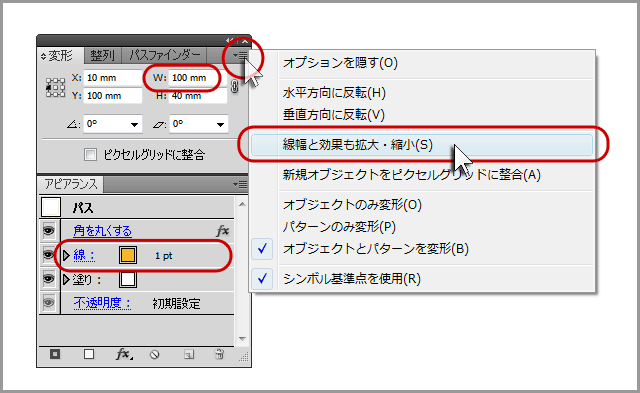Screen dimensions: 640x393
Task: Duplicate selected item icon in Appearance panel
Action: click(189, 355)
